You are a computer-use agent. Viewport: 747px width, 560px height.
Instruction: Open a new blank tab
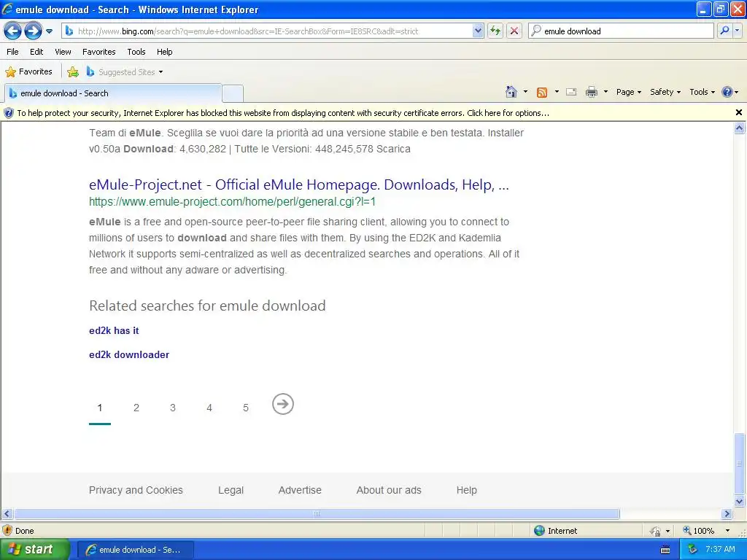point(233,93)
